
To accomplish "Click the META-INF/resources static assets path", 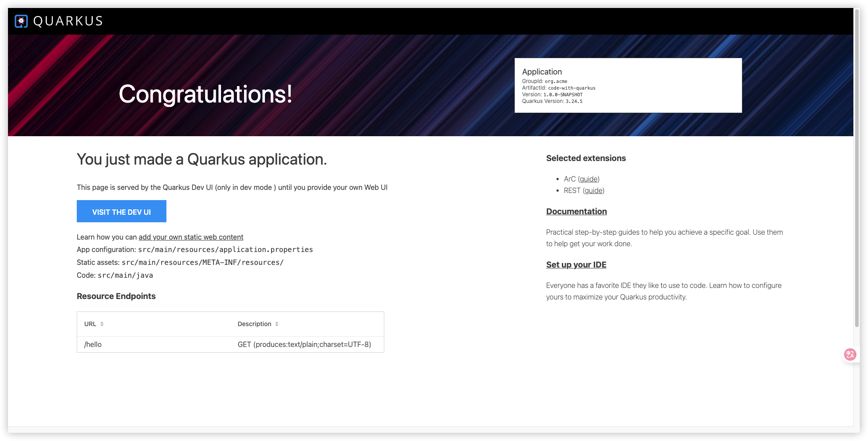I will [203, 262].
